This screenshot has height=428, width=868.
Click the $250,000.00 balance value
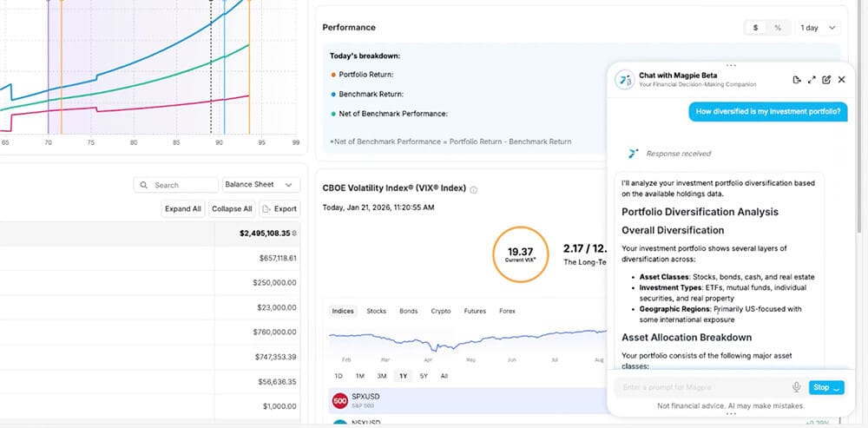[274, 282]
